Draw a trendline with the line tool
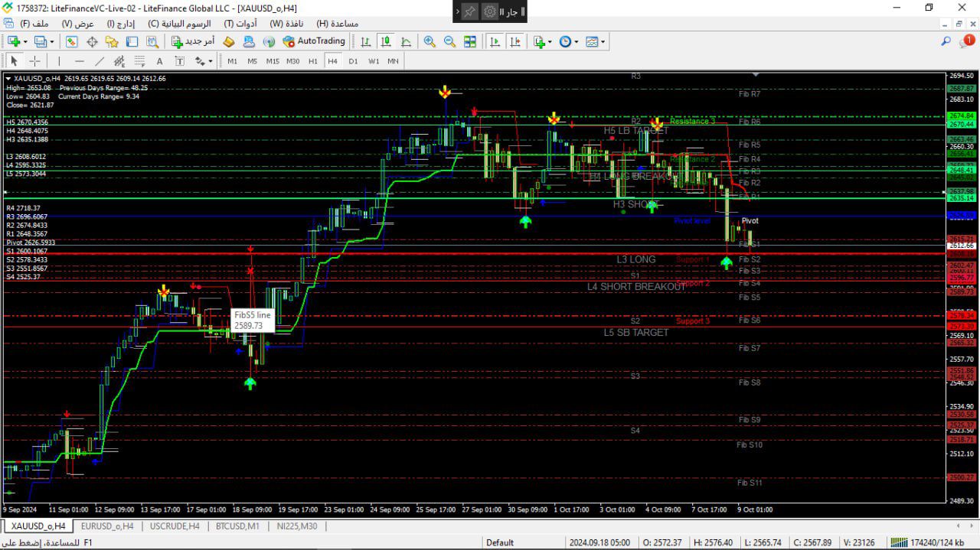 [100, 61]
